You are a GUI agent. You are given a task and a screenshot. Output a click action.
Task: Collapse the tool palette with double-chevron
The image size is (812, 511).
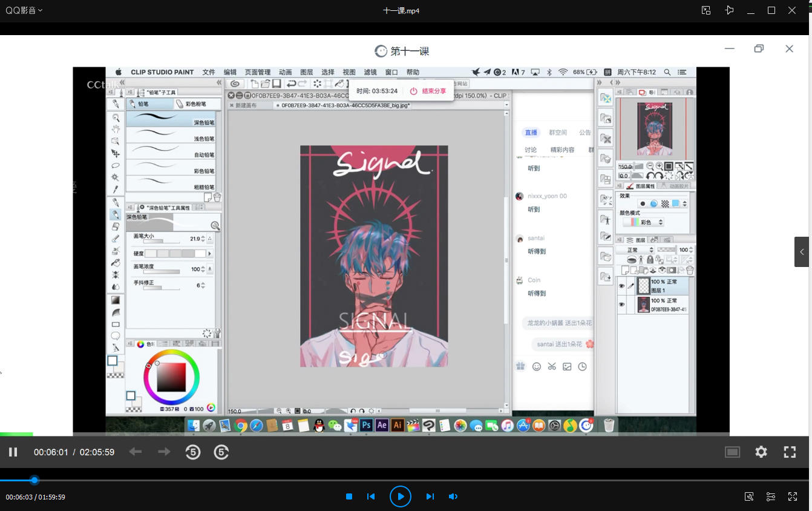pyautogui.click(x=122, y=82)
